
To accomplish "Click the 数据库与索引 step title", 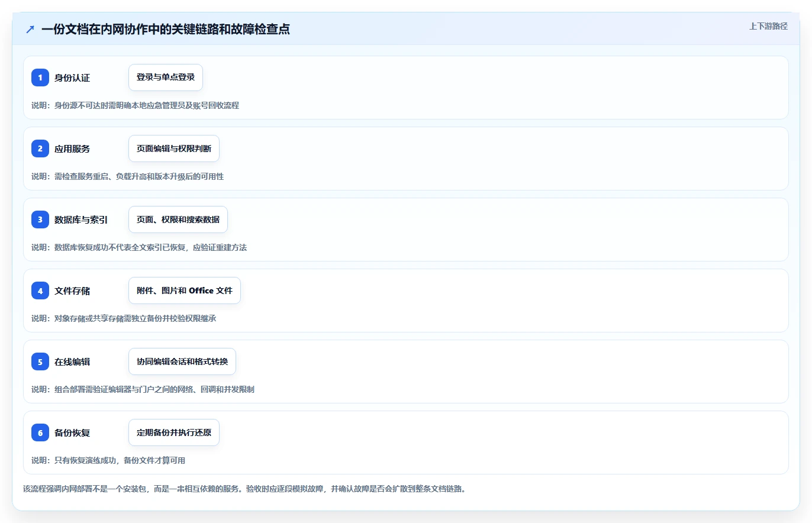I will tap(81, 219).
